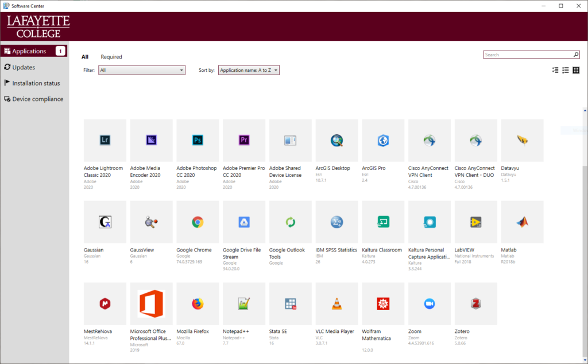Open the Google Chrome application tile
588x364 pixels.
pos(197,222)
